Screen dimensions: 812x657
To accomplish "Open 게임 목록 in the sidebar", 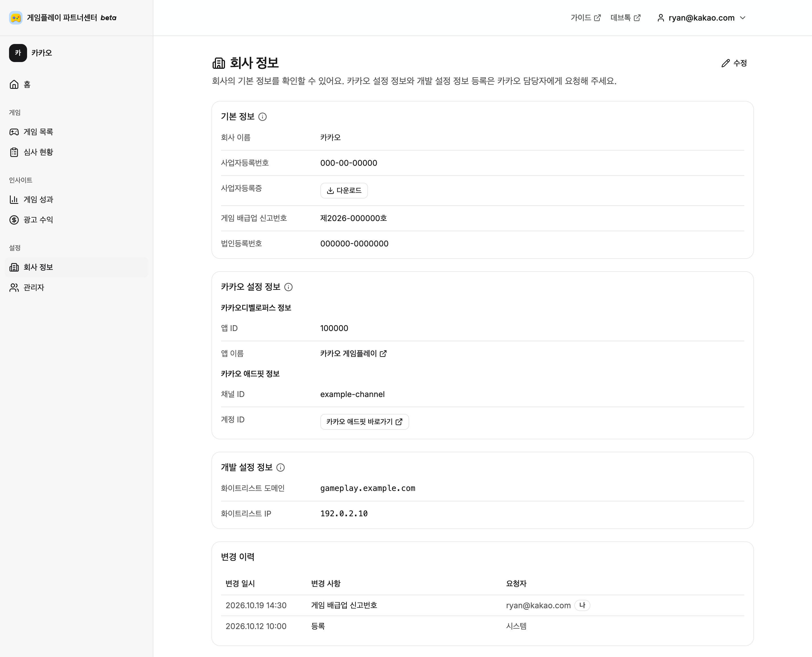I will pos(76,132).
